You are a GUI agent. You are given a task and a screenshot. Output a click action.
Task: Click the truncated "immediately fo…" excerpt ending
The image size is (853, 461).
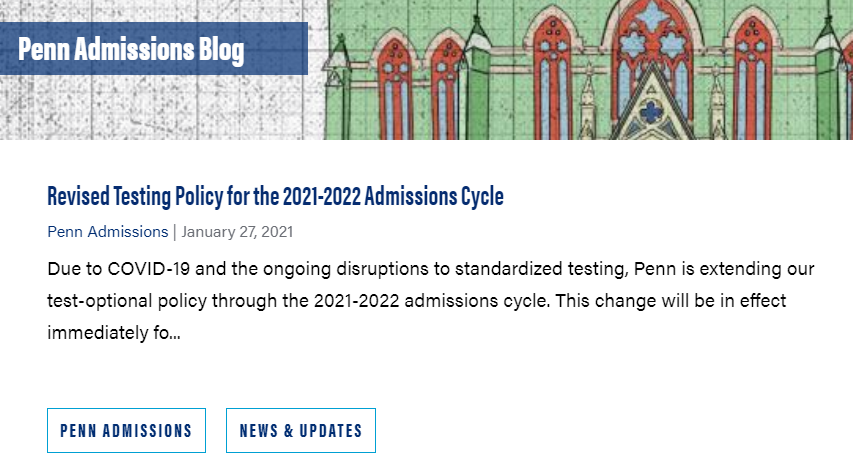(x=113, y=332)
